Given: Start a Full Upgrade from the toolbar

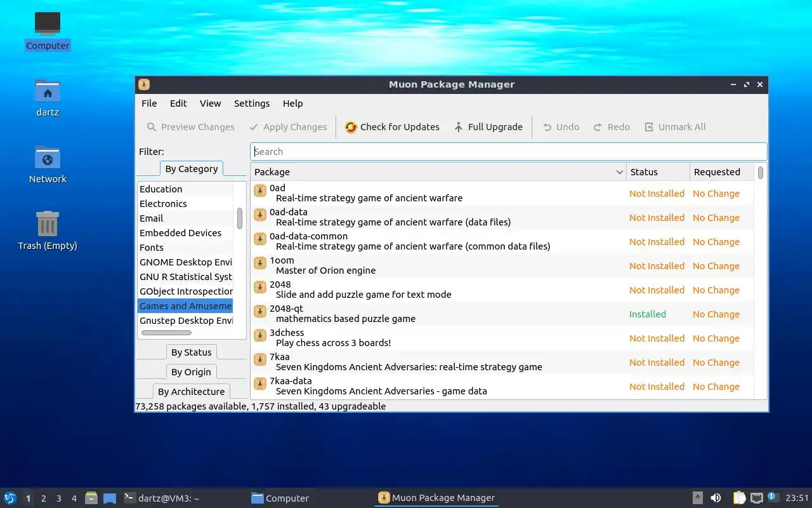Looking at the screenshot, I should coord(488,127).
